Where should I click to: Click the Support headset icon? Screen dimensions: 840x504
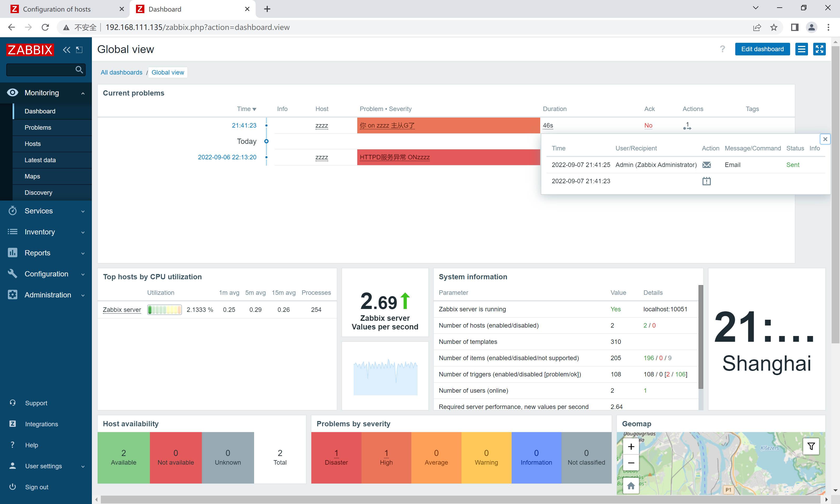[x=13, y=403]
